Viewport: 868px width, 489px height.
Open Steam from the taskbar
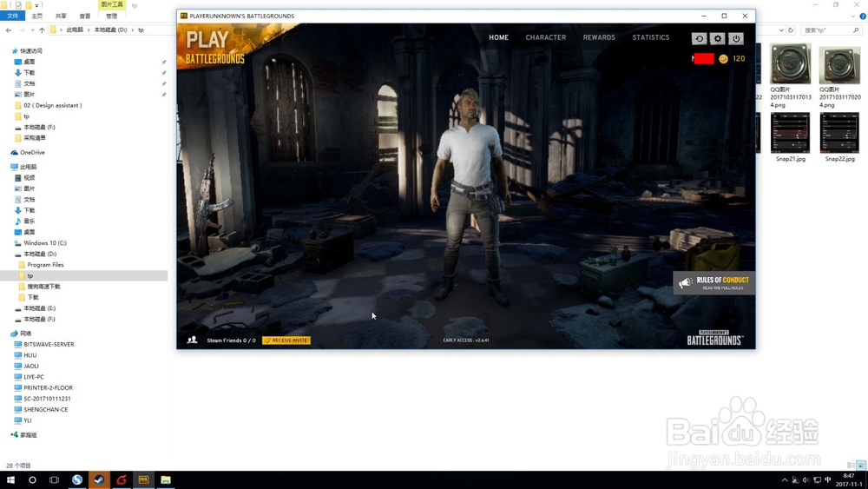[99, 479]
